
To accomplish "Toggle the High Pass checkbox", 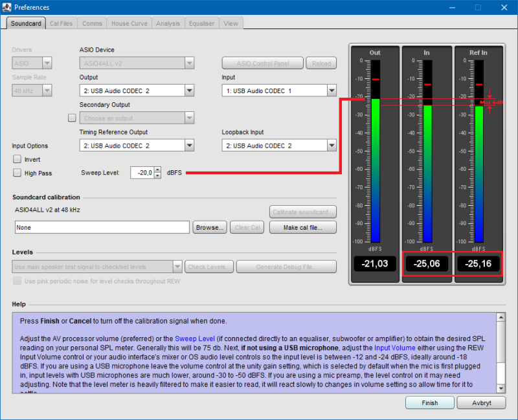I will (17, 173).
